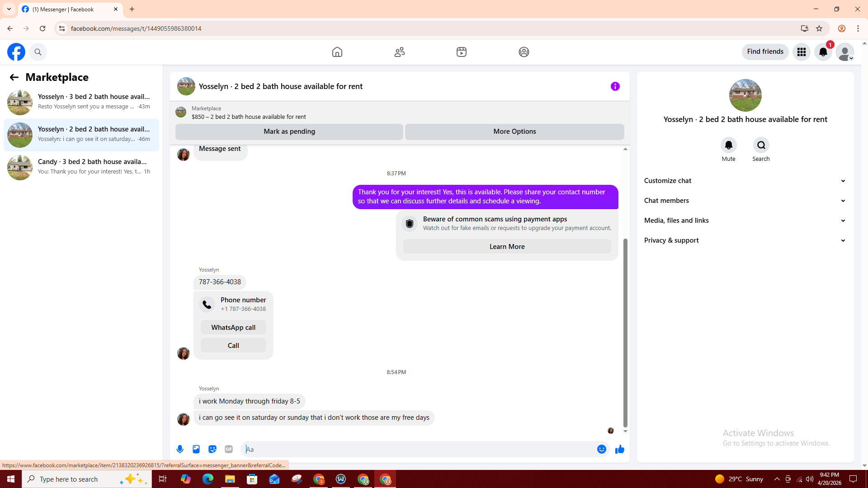Bookmark this page with star icon
Image resolution: width=868 pixels, height=488 pixels.
coord(819,28)
